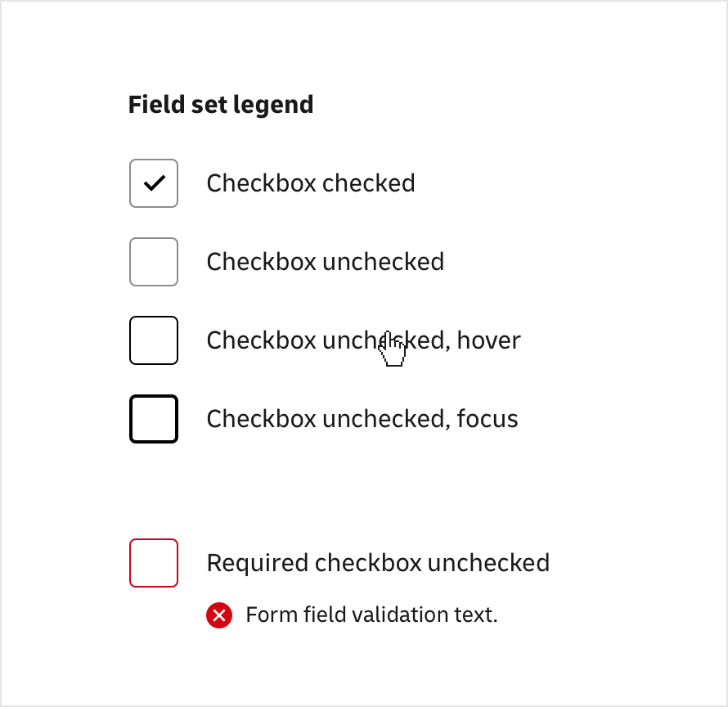The image size is (728, 707).
Task: Click the hovered unchecked checkbox square
Action: pyautogui.click(x=154, y=340)
